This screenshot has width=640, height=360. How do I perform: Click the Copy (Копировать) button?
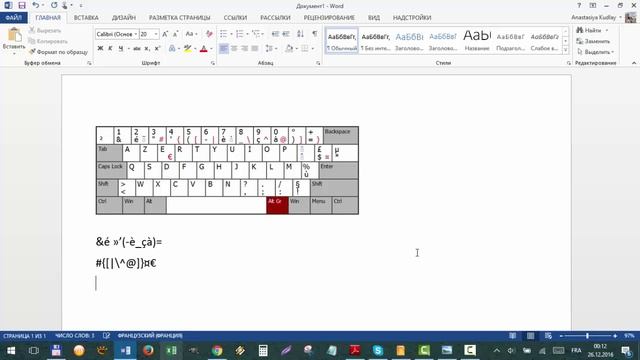coord(48,41)
